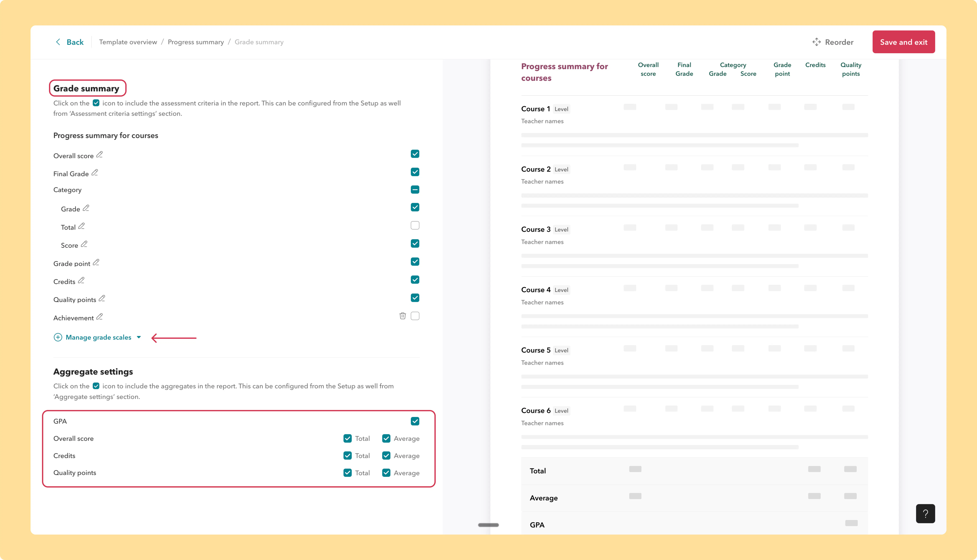Click the Aggregate settings heading
The image size is (977, 560).
93,372
